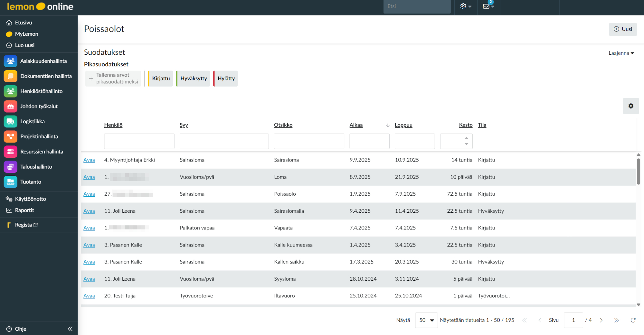Select Etusivu in the sidebar
The height and width of the screenshot is (335, 644).
(x=23, y=23)
